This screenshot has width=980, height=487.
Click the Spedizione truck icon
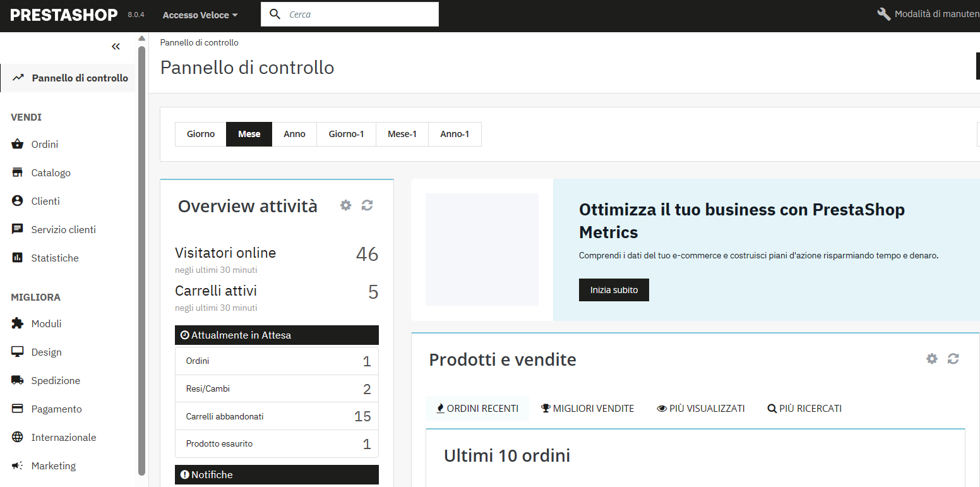point(18,380)
